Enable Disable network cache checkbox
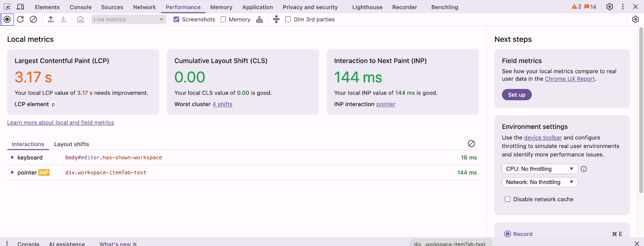 pyautogui.click(x=508, y=199)
